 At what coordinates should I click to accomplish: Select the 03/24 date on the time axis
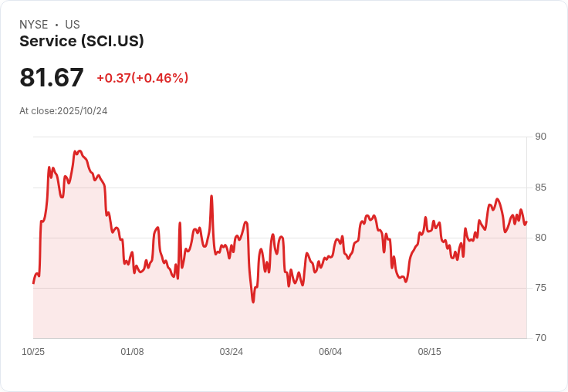coord(232,352)
